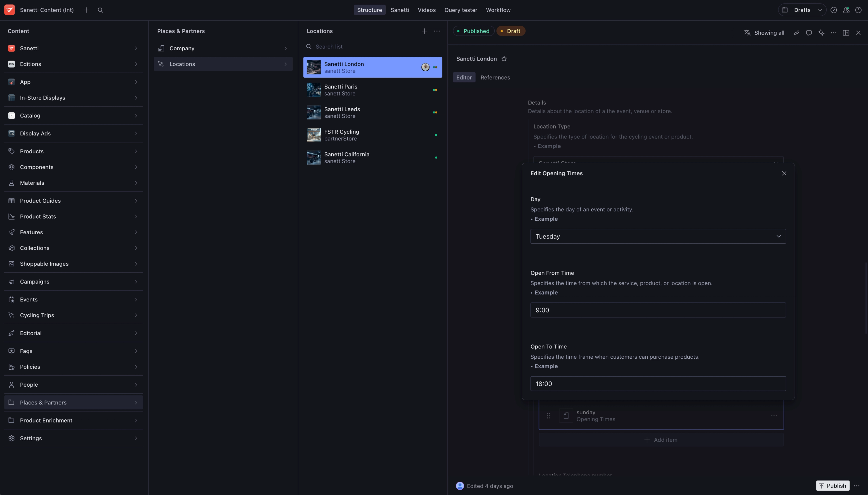
Task: Split pane with the layout icon
Action: tap(846, 33)
